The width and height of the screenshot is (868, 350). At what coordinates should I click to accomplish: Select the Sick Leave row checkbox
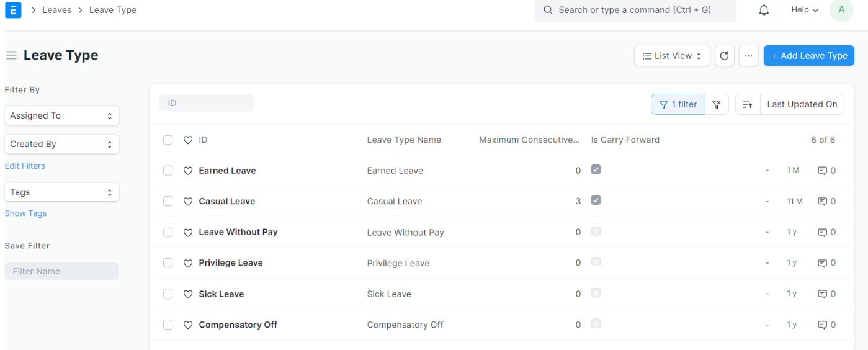pos(168,294)
